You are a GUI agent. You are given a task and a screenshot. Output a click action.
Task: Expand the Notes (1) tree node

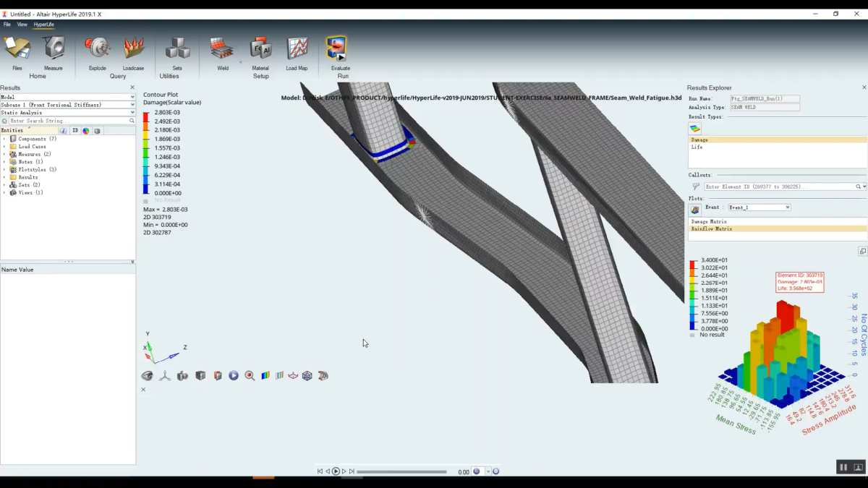coord(4,162)
